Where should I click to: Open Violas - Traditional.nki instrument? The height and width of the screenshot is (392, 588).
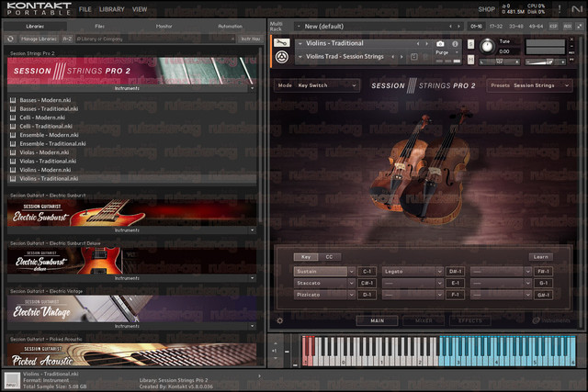[48, 162]
